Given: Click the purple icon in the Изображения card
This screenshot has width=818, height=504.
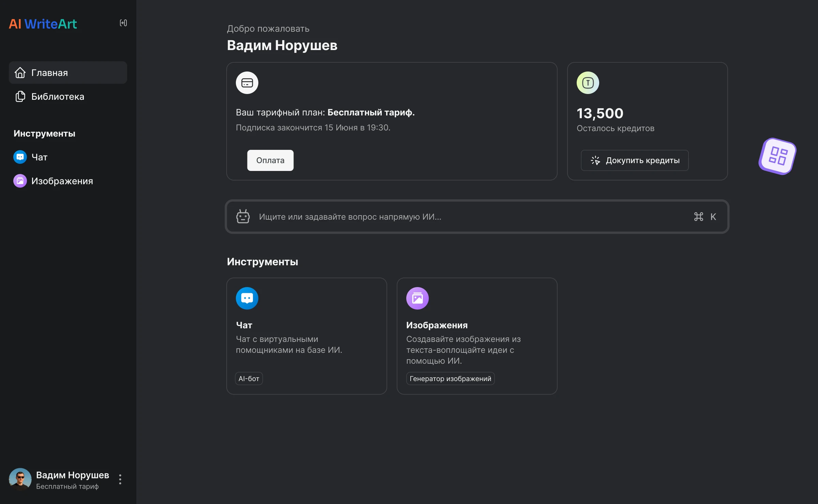Looking at the screenshot, I should point(418,298).
